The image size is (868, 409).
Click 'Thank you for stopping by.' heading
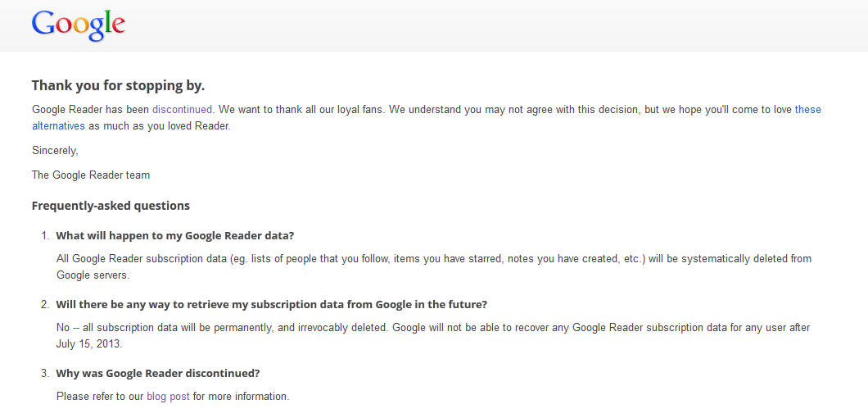click(x=119, y=85)
